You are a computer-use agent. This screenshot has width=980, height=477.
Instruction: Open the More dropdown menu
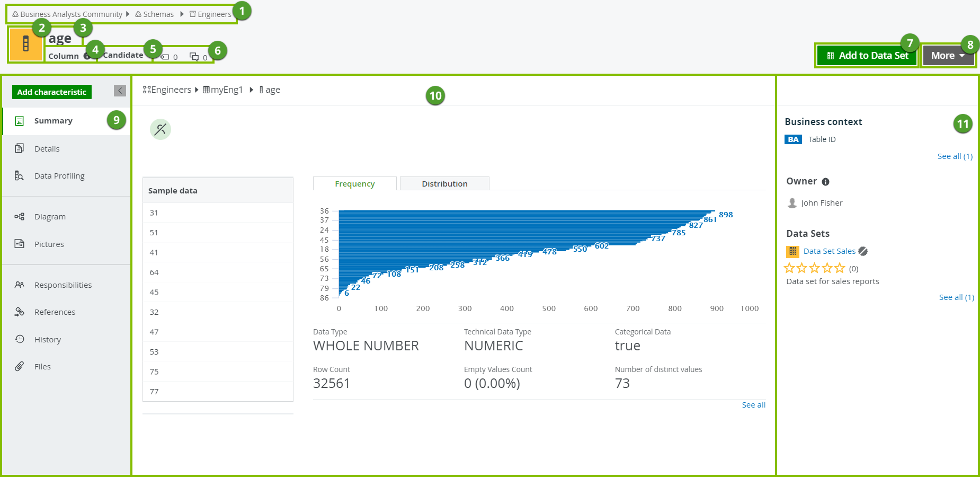[x=947, y=56]
